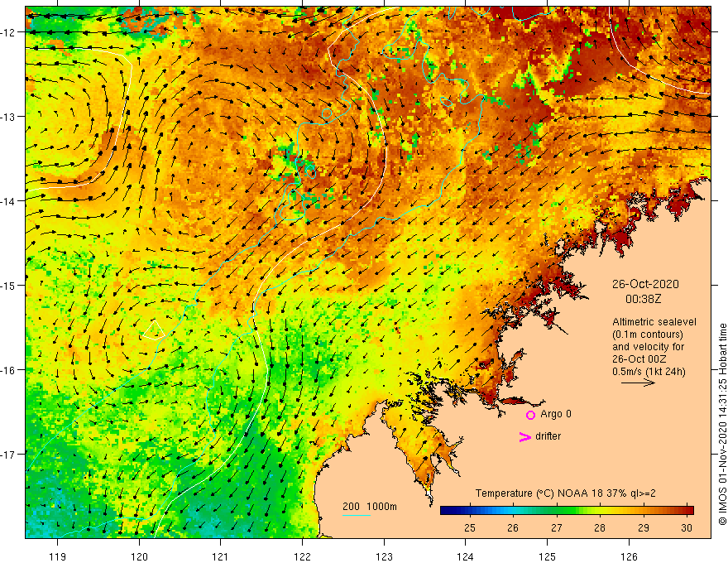This screenshot has width=728, height=563.
Task: Click the 0.5m/s velocity scale arrow
Action: point(638,383)
